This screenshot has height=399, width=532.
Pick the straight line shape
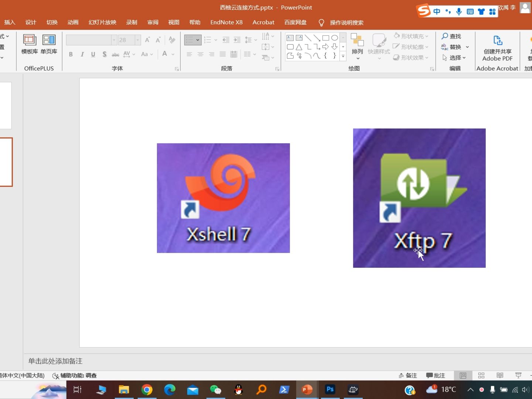tap(308, 38)
